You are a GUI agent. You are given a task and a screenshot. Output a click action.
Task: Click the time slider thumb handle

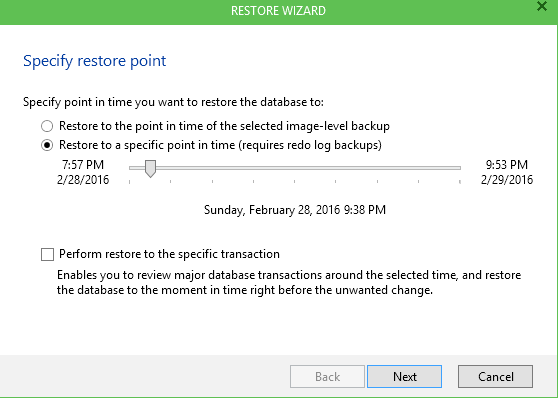coord(151,168)
